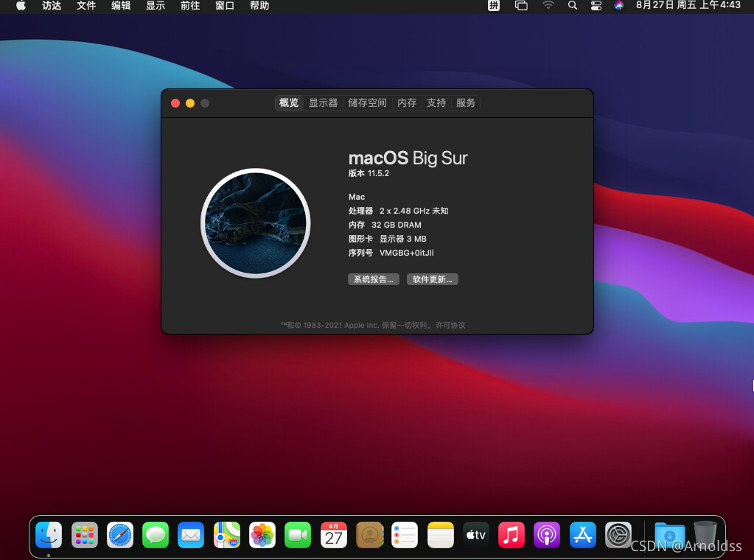Viewport: 754px width, 560px height.
Task: Open the 许可协议 link
Action: coord(450,326)
